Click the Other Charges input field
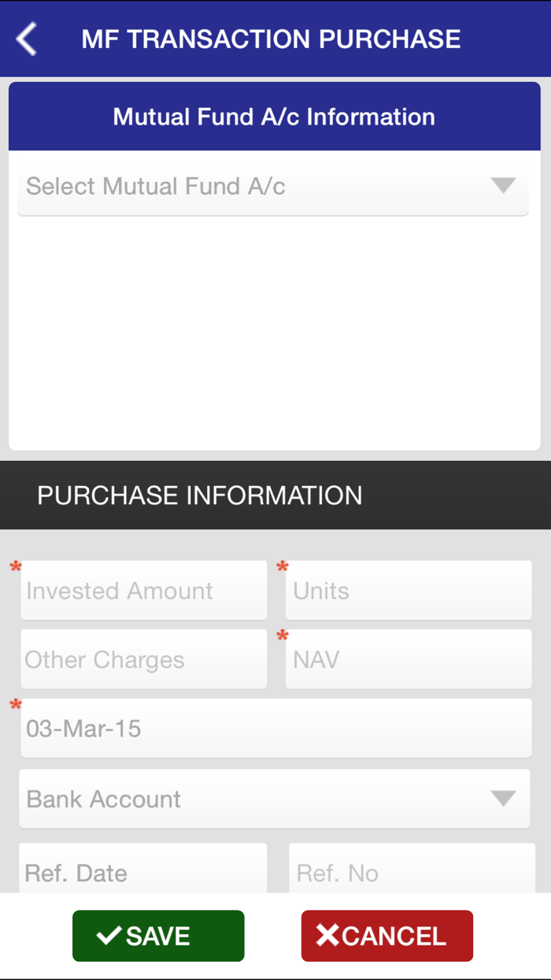Image resolution: width=551 pixels, height=980 pixels. click(x=143, y=659)
